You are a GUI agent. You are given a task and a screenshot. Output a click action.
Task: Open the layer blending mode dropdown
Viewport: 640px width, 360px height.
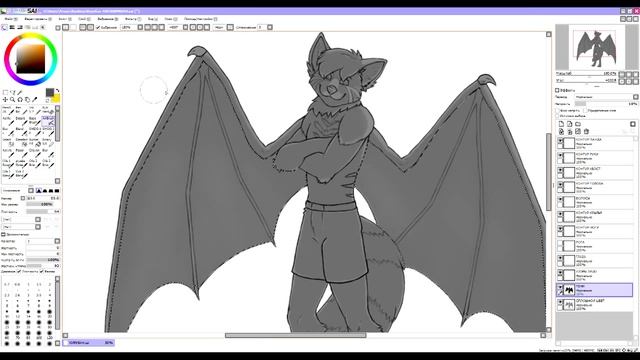pos(606,97)
